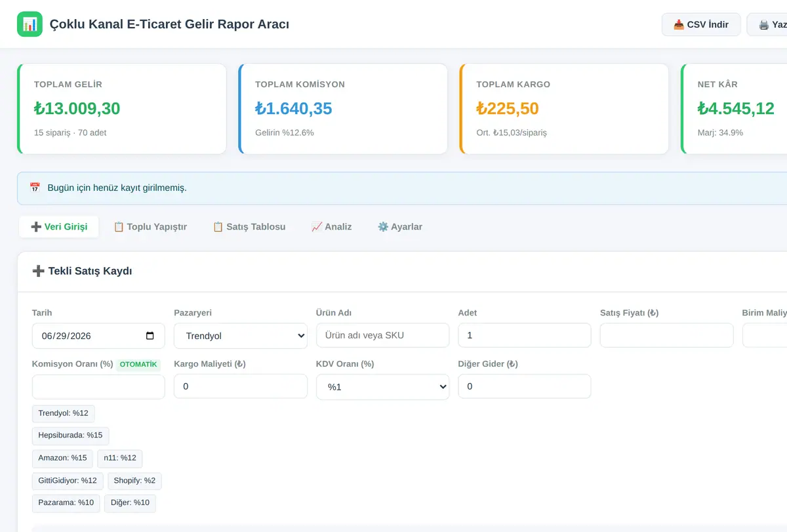Click the calendar icon in today's notice

point(35,188)
